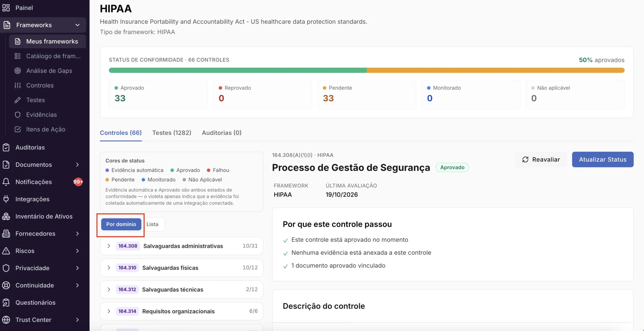Image resolution: width=644 pixels, height=331 pixels.
Task: Click the Notificações bell icon
Action: click(6, 182)
